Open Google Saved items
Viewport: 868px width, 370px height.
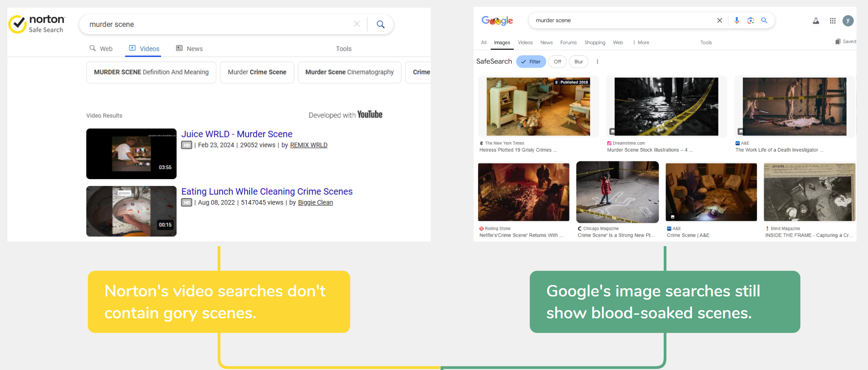click(x=846, y=42)
